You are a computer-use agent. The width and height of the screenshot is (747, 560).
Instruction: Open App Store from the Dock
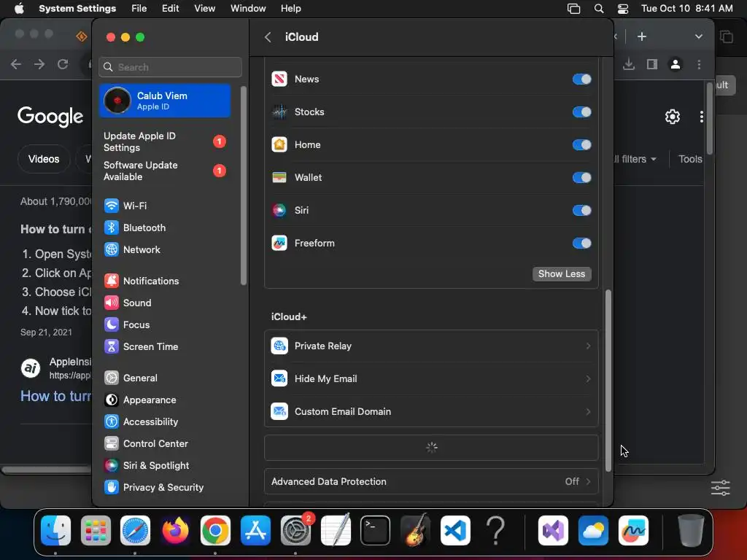click(x=255, y=531)
